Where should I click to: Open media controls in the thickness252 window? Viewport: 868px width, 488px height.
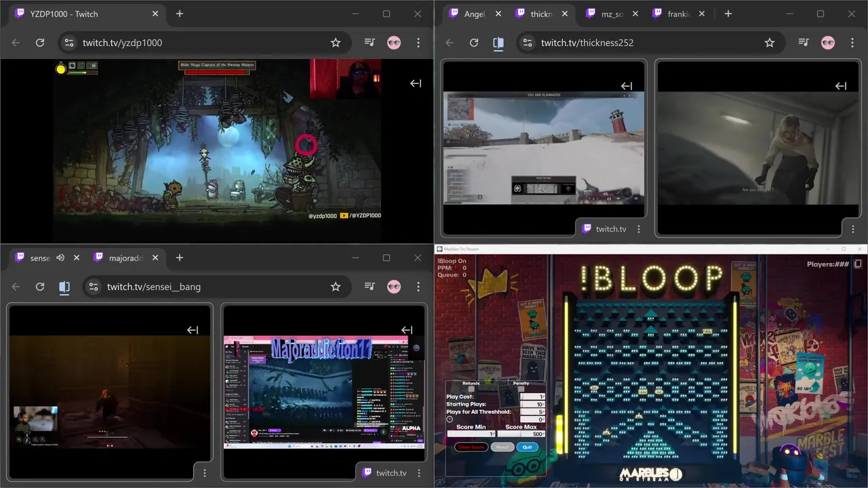coord(804,43)
